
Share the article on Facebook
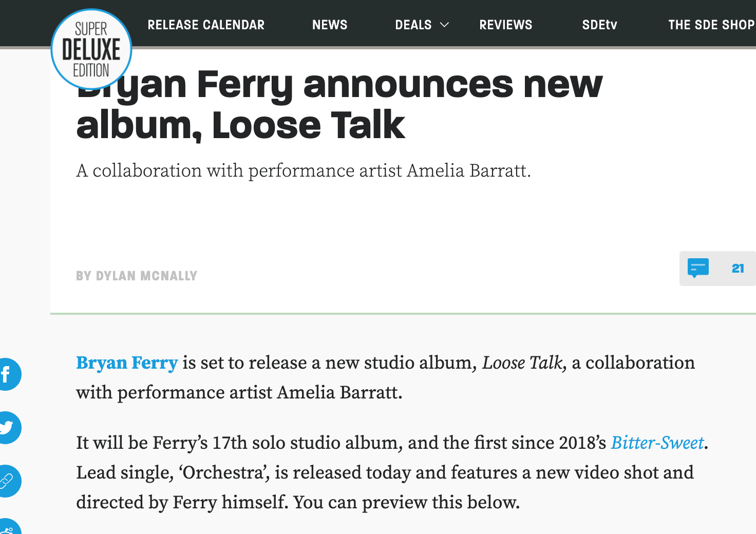coord(6,374)
